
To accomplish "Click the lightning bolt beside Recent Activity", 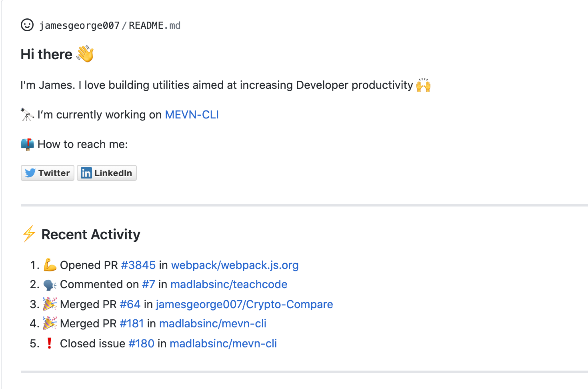I will [28, 234].
